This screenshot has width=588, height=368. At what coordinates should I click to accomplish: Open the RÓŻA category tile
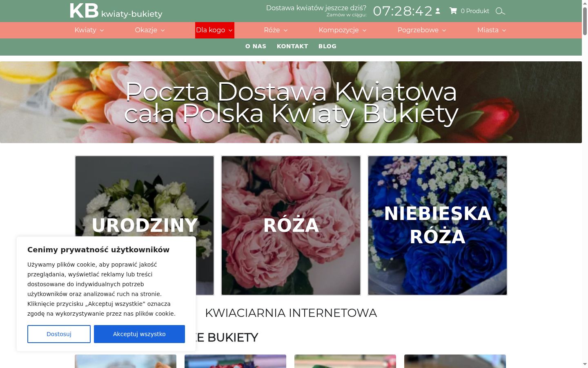291,225
